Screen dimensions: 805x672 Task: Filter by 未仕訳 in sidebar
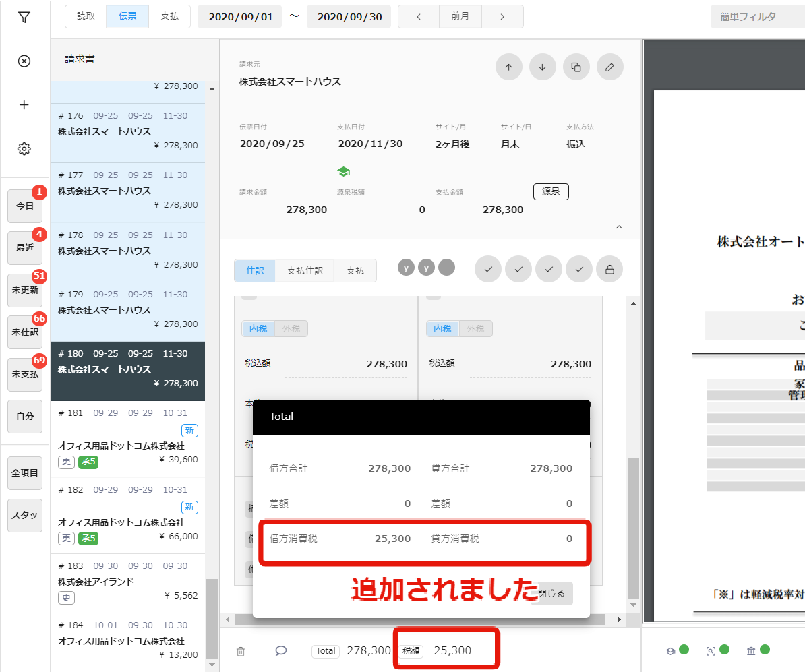(x=25, y=332)
